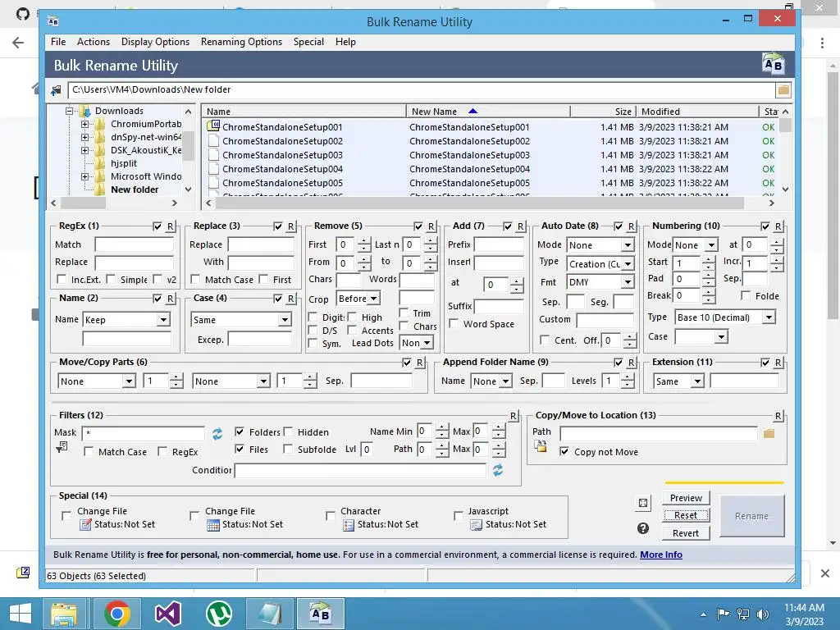Increase Numbering Start value stepper
The width and height of the screenshot is (840, 630).
[708, 259]
